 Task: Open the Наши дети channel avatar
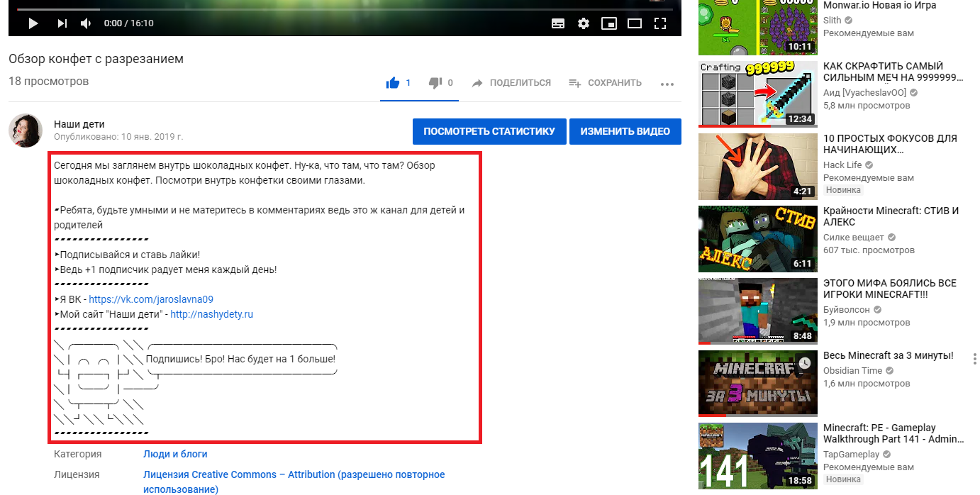(x=26, y=130)
